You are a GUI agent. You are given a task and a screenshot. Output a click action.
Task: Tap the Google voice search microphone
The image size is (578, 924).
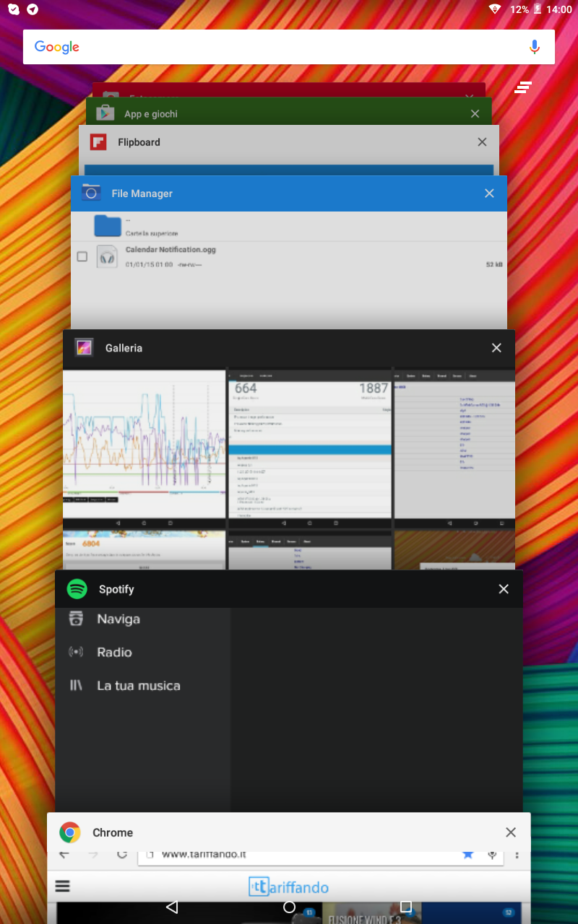coord(534,47)
